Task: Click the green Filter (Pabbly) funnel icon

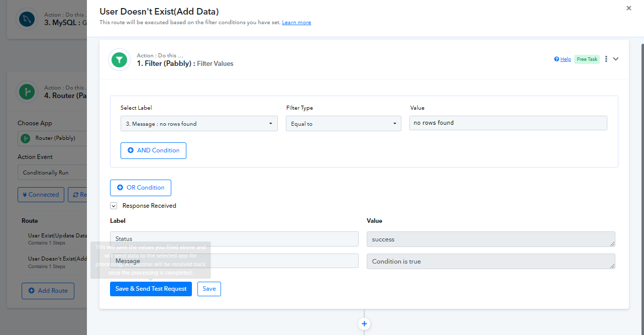Action: click(119, 60)
